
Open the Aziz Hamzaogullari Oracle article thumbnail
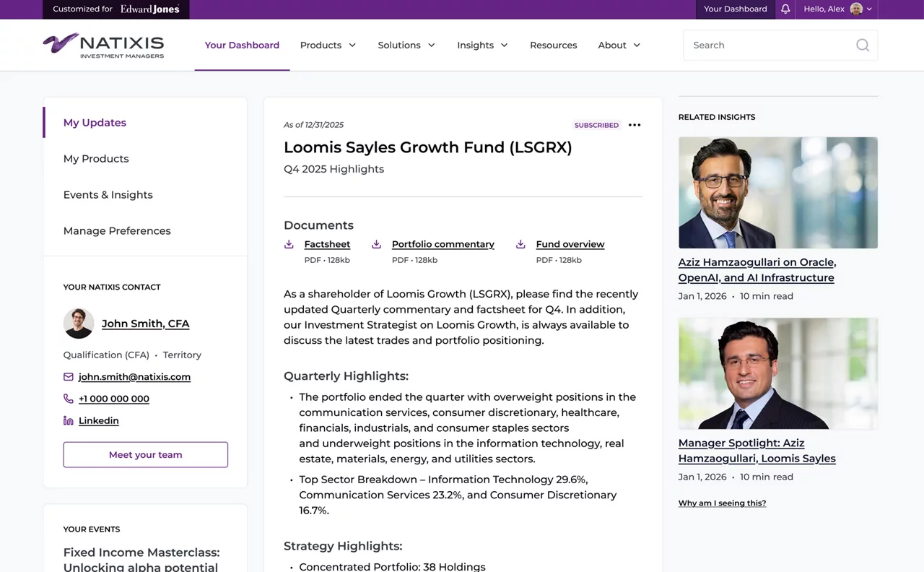click(778, 193)
